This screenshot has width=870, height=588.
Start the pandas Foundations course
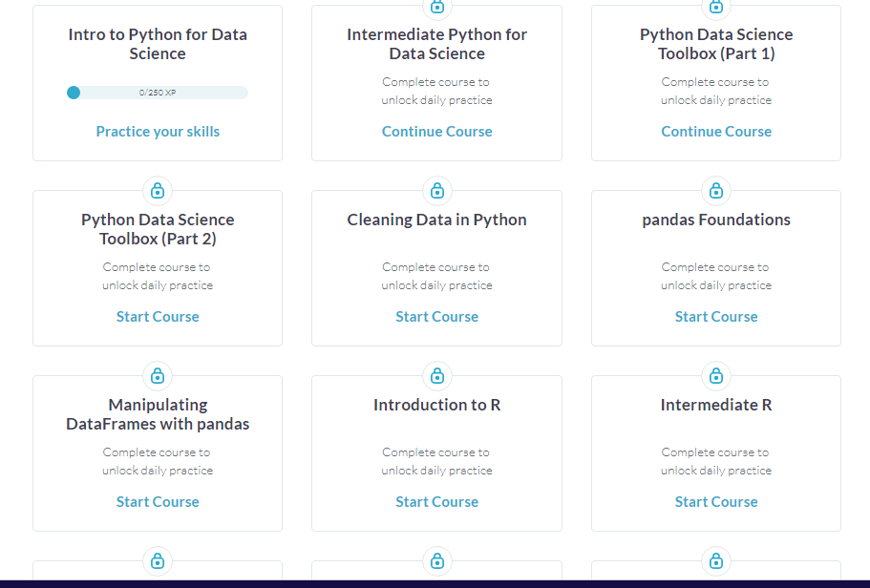point(715,316)
